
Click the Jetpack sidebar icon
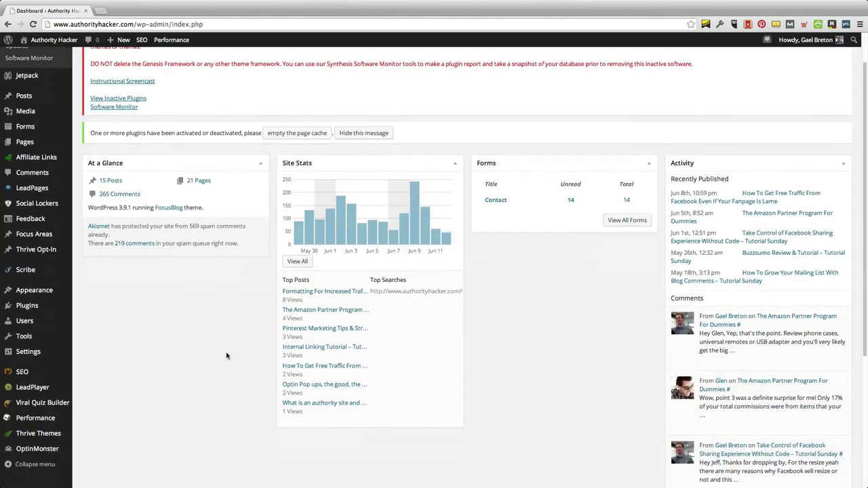click(8, 75)
